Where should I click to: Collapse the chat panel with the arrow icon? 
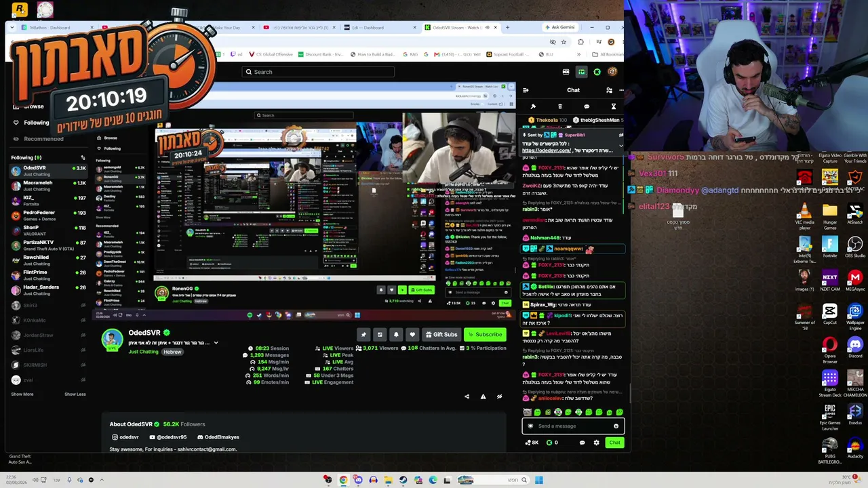coord(526,90)
